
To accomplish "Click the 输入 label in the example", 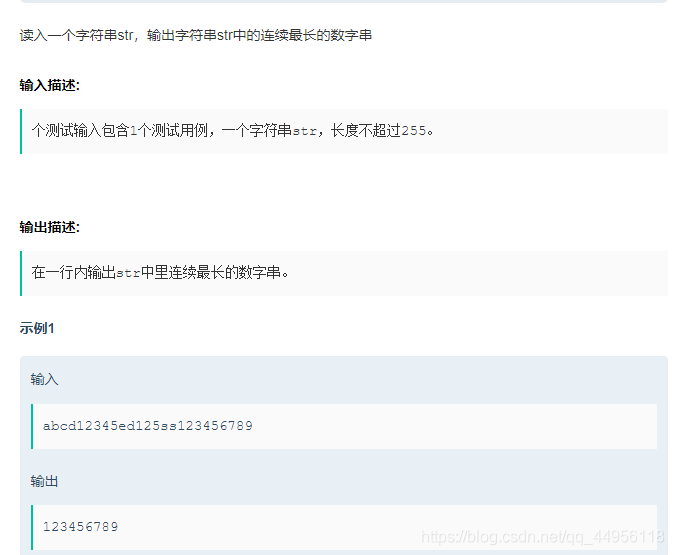I will [44, 379].
